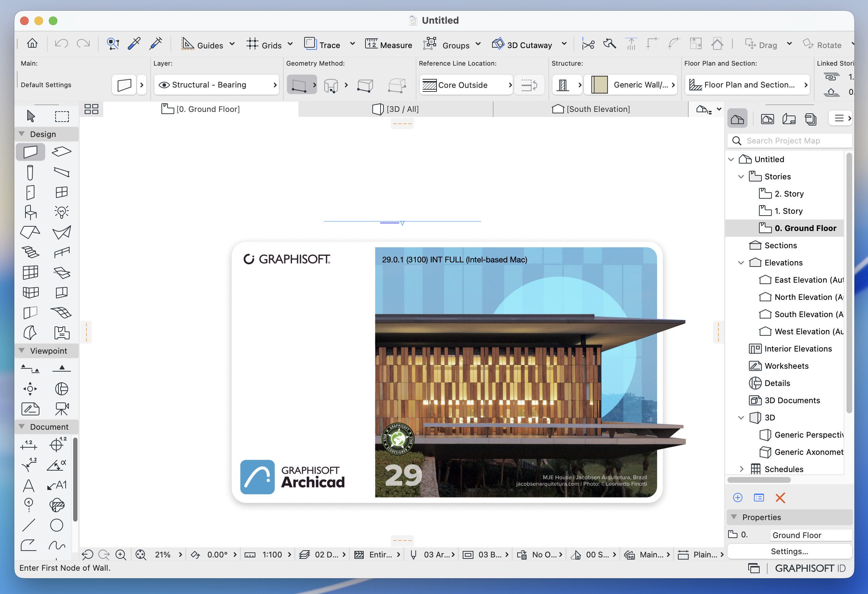Click the Eyedropper pick up parameters icon
The height and width of the screenshot is (594, 868).
(134, 44)
